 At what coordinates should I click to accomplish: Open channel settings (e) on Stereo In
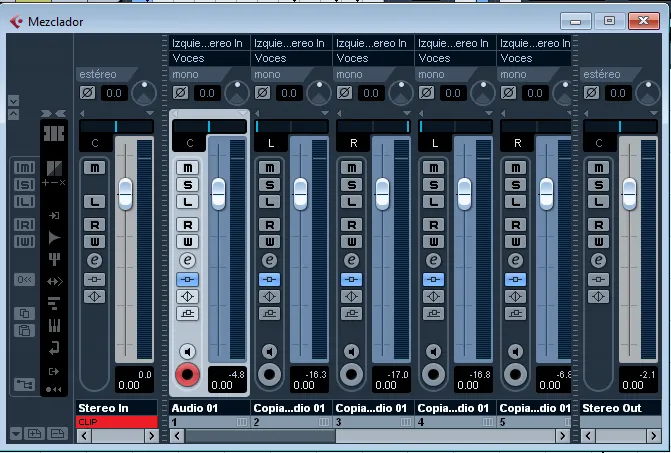[95, 260]
